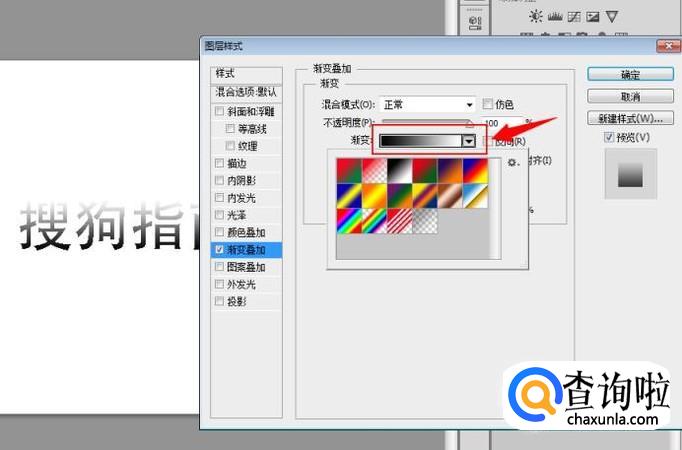Click the 不透明度 opacity slider handle

pos(469,124)
